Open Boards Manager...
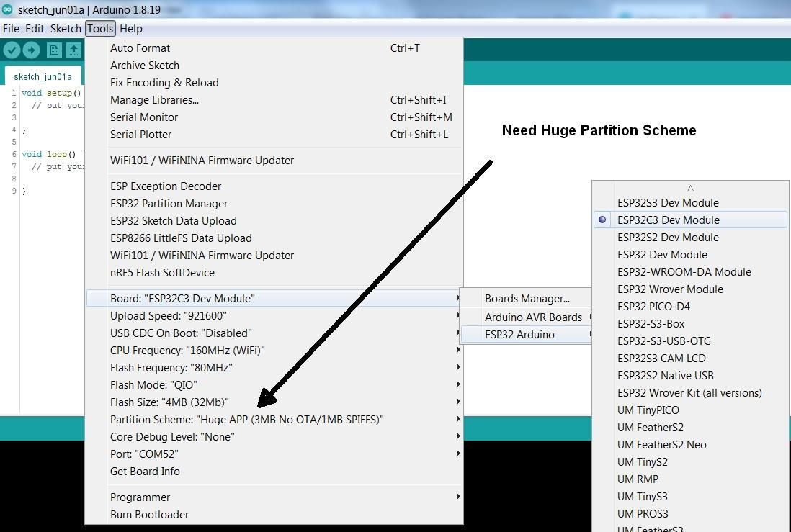The width and height of the screenshot is (791, 532). pos(526,299)
